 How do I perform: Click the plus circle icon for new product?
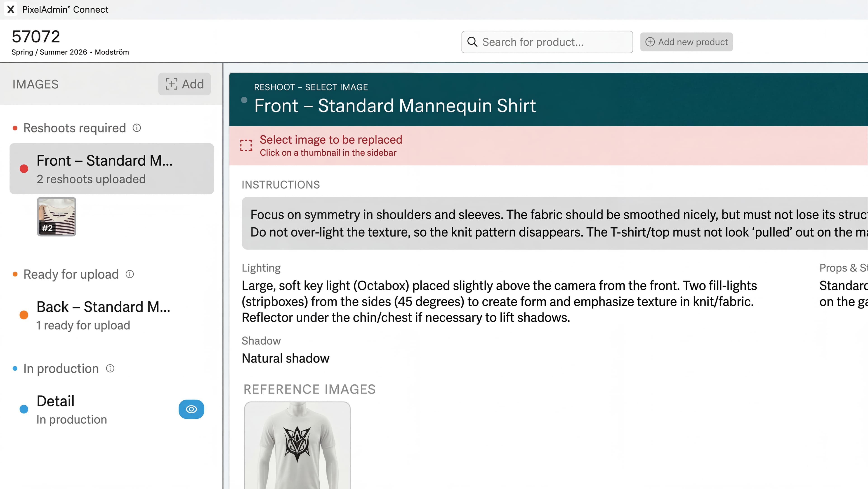point(650,42)
